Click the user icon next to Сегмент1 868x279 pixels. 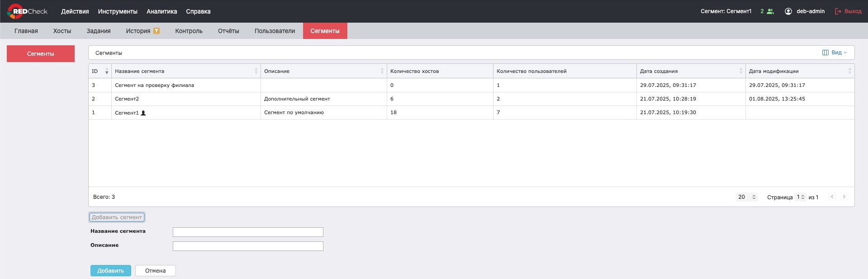pyautogui.click(x=143, y=113)
